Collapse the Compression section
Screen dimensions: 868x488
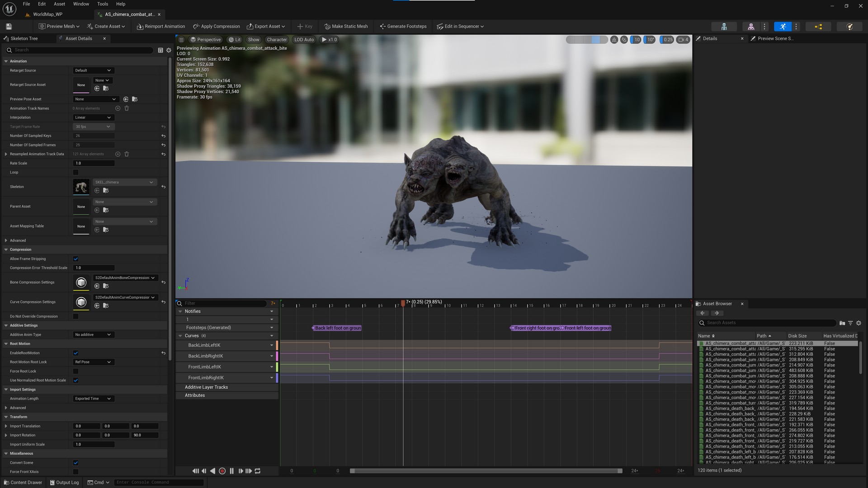[x=6, y=249]
